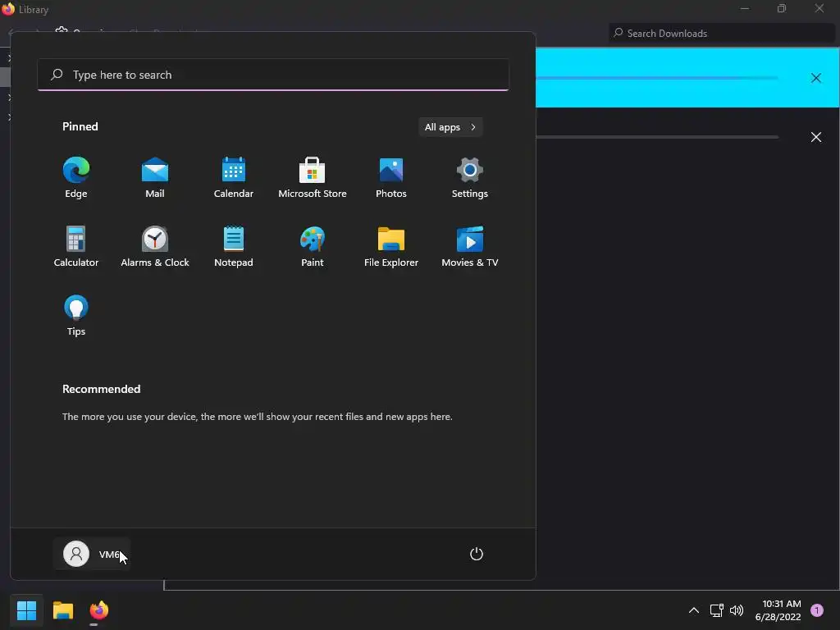Viewport: 840px width, 630px height.
Task: Open the volume control in tray
Action: [737, 610]
